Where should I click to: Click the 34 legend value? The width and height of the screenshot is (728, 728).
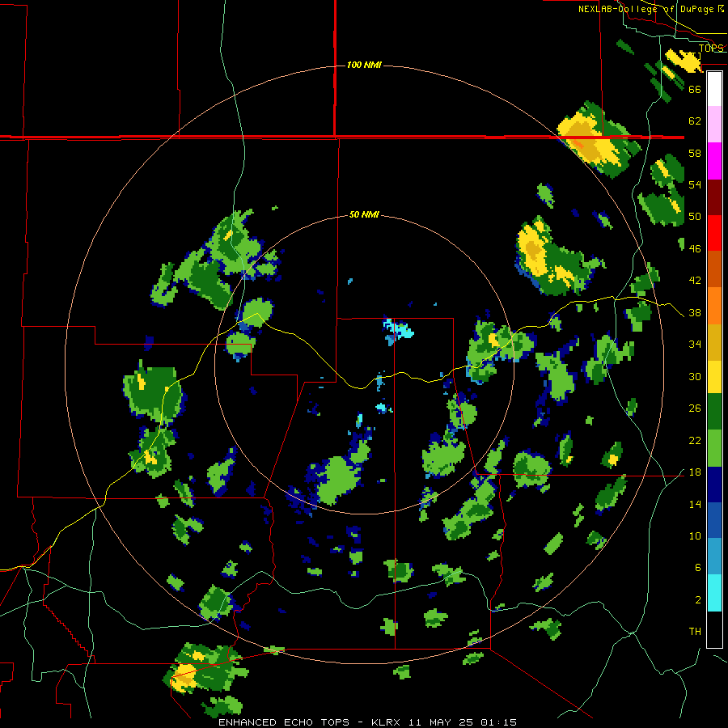point(695,345)
